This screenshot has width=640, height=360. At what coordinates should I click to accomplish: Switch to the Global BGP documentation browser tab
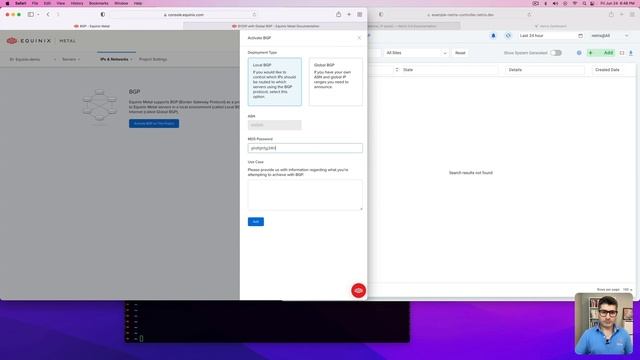coord(275,26)
